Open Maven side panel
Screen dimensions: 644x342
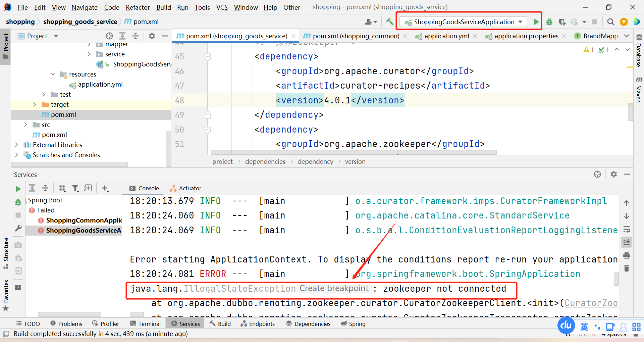[639, 90]
